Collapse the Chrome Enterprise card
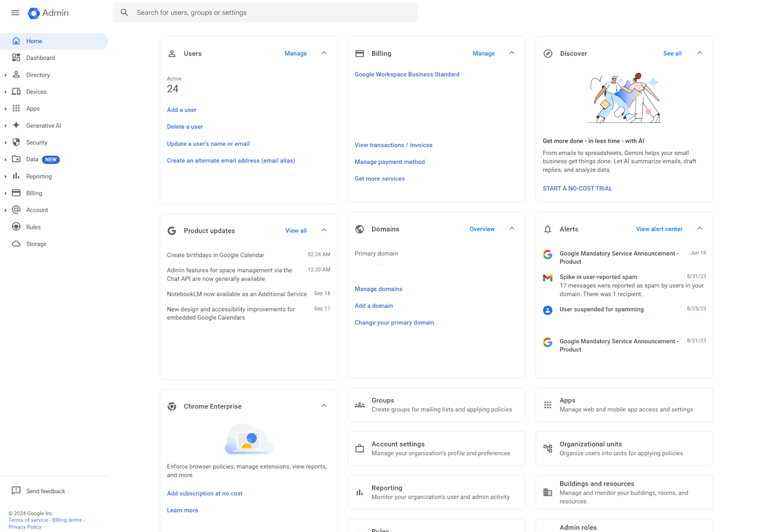The height and width of the screenshot is (532, 758). 324,406
